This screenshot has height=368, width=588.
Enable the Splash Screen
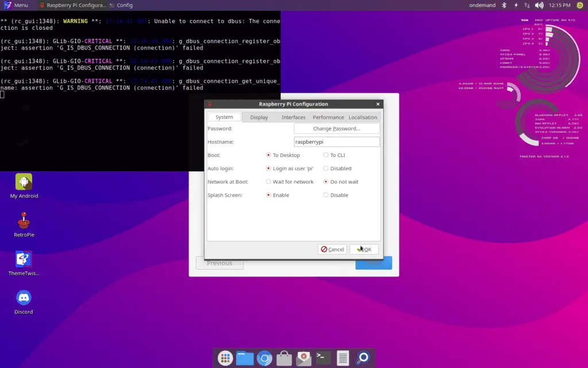coord(277,195)
